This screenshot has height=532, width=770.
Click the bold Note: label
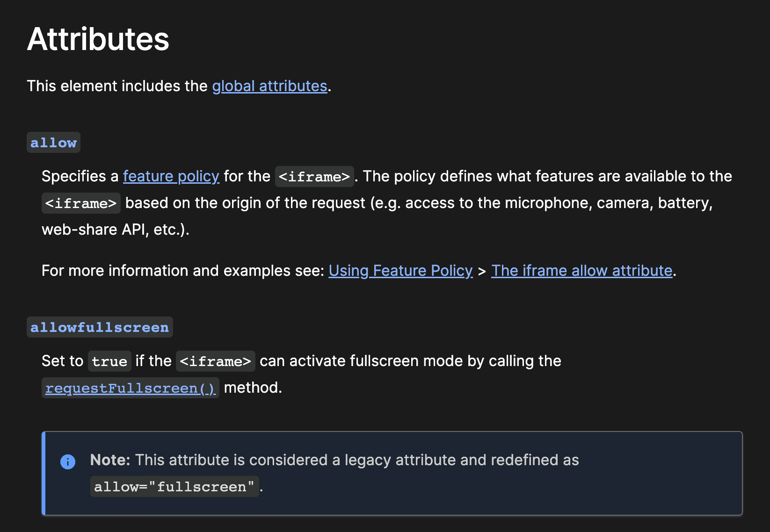pos(110,460)
